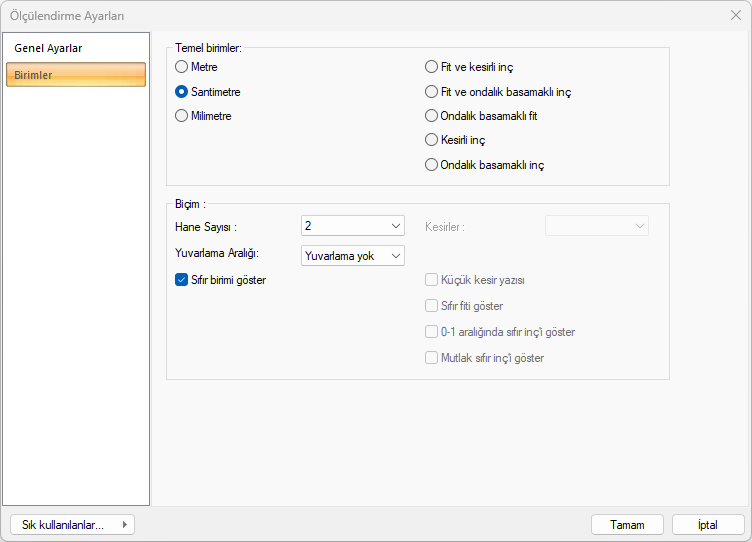This screenshot has height=542, width=752.
Task: Choose Santimetre as base unit
Action: (x=182, y=91)
